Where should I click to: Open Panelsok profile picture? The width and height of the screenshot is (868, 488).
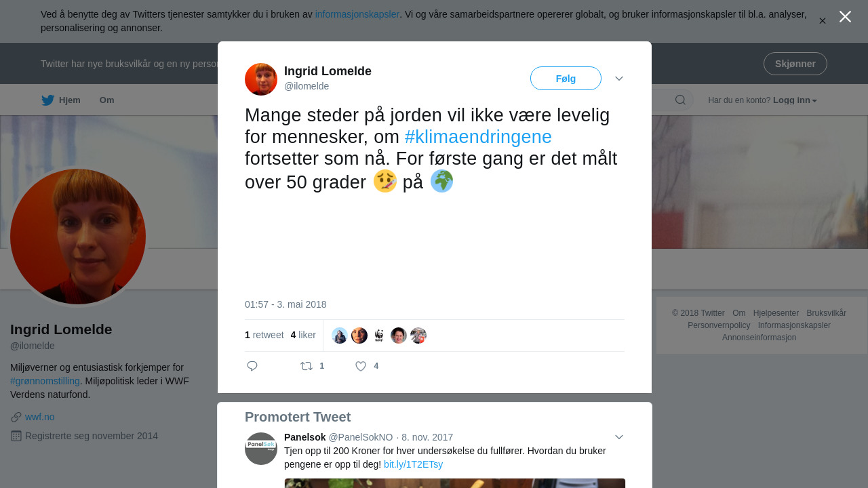click(x=261, y=449)
